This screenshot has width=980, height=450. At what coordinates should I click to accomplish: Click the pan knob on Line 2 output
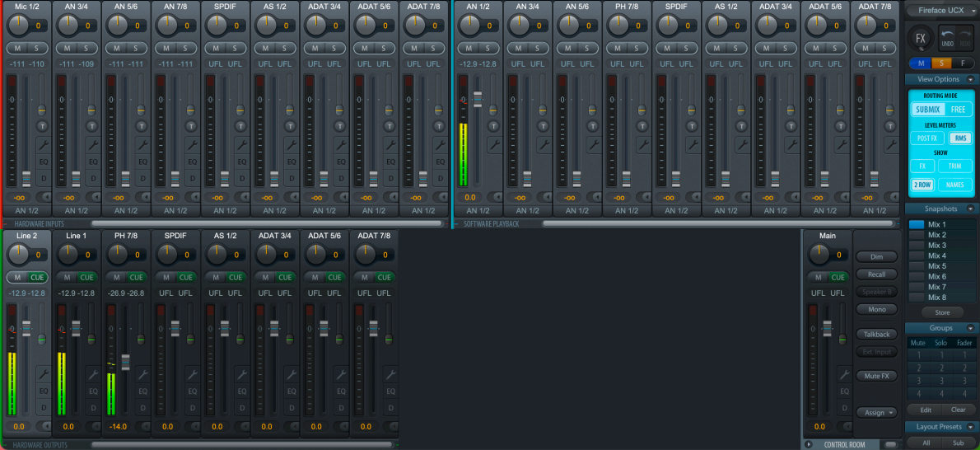[20, 254]
